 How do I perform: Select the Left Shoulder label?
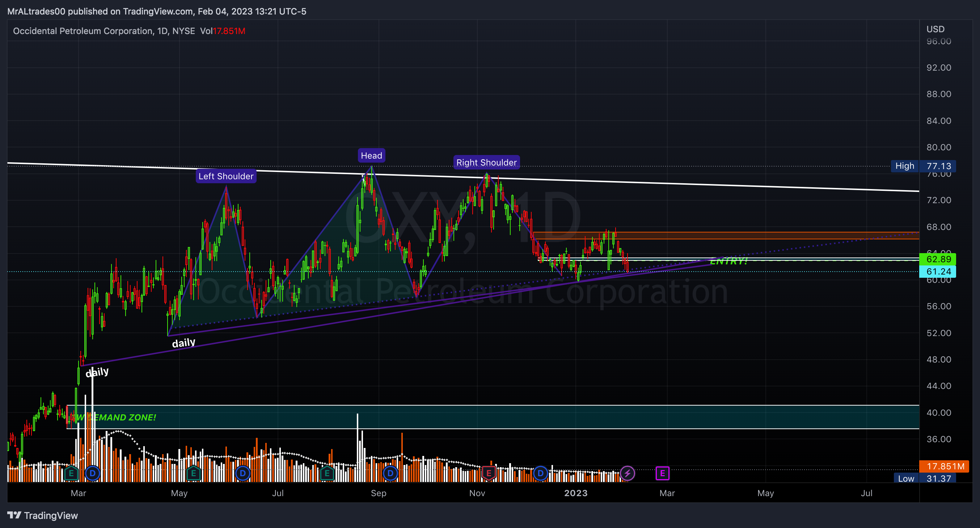tap(226, 176)
